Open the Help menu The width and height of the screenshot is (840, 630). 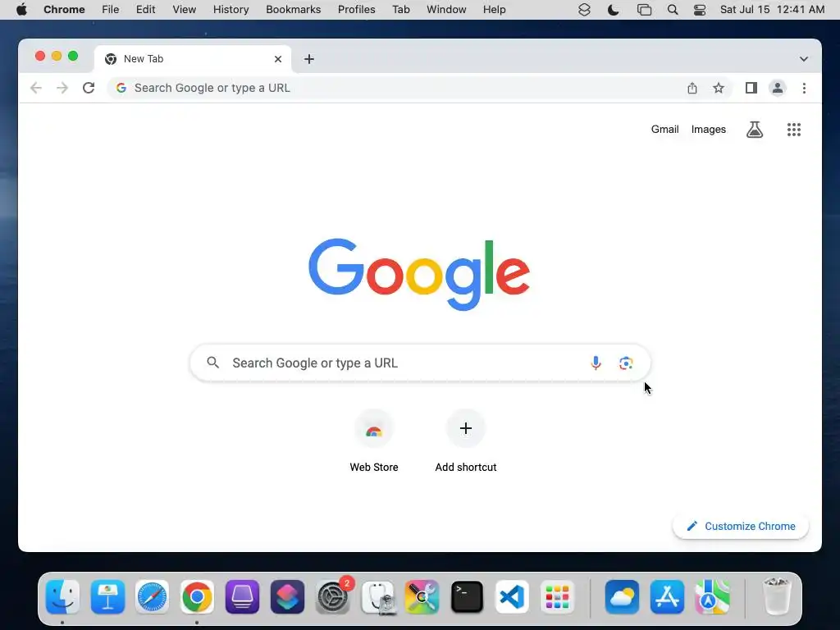click(x=494, y=10)
